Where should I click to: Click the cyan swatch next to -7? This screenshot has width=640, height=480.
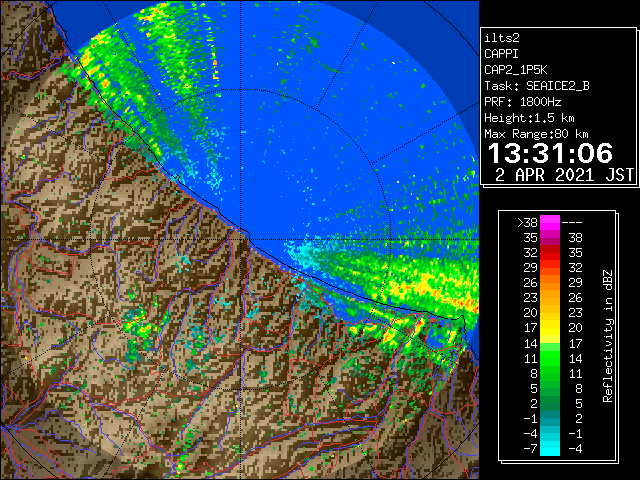pyautogui.click(x=550, y=448)
